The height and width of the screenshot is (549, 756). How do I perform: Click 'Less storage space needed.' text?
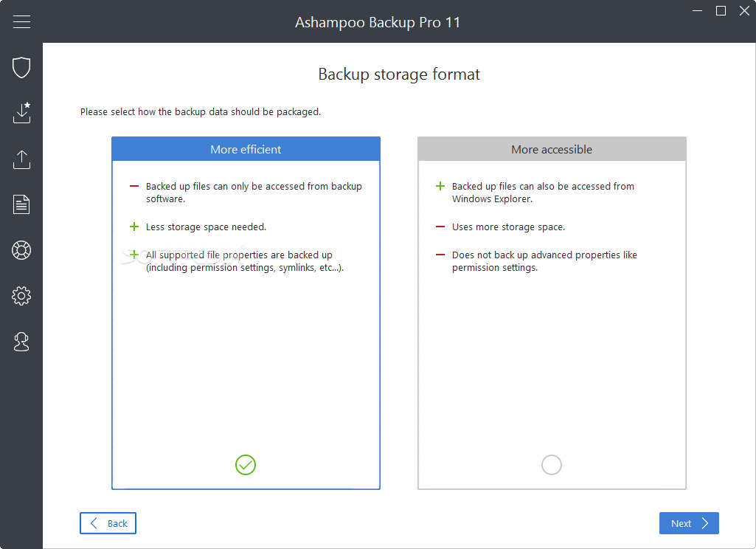coord(206,227)
